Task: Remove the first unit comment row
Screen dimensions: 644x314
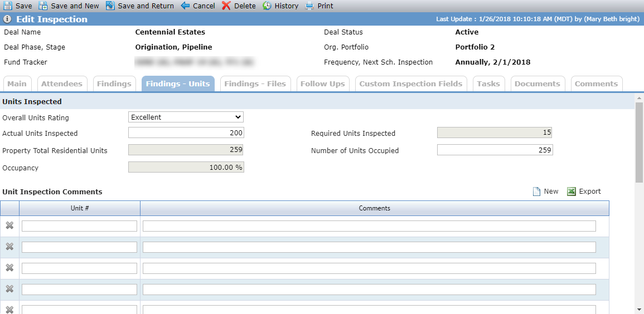Action: pos(9,225)
